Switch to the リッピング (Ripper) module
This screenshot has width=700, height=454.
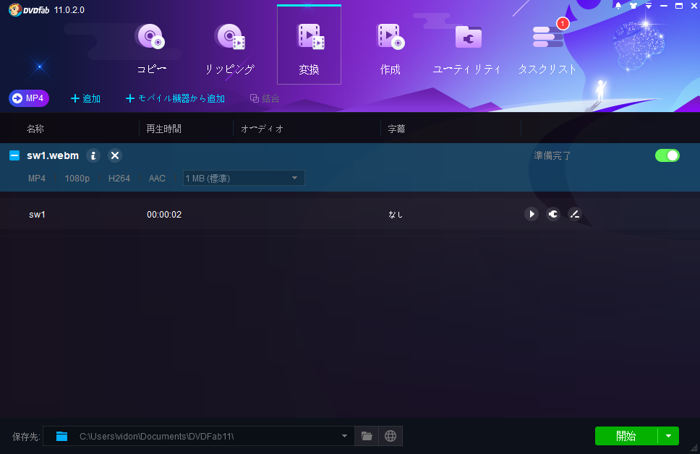click(229, 49)
